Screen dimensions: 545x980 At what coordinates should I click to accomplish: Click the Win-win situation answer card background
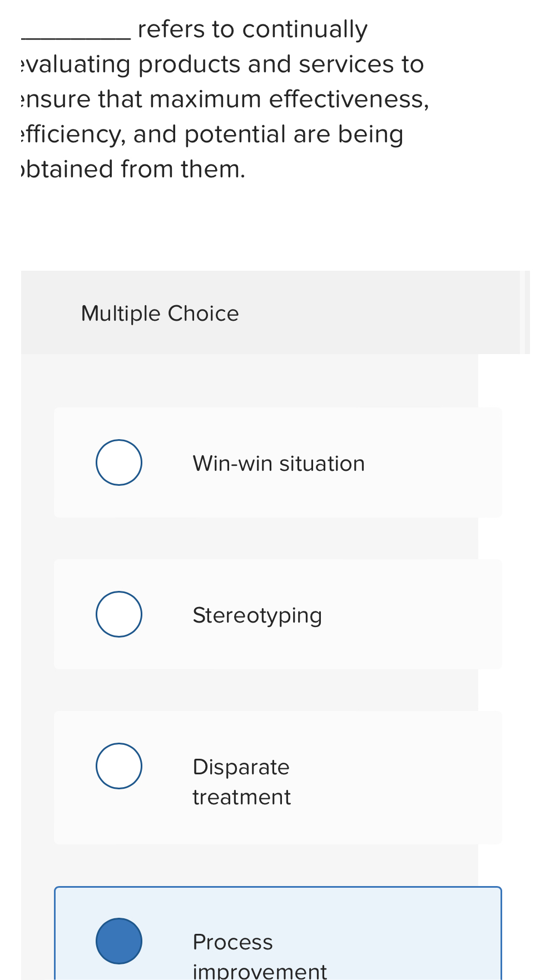pos(278,462)
